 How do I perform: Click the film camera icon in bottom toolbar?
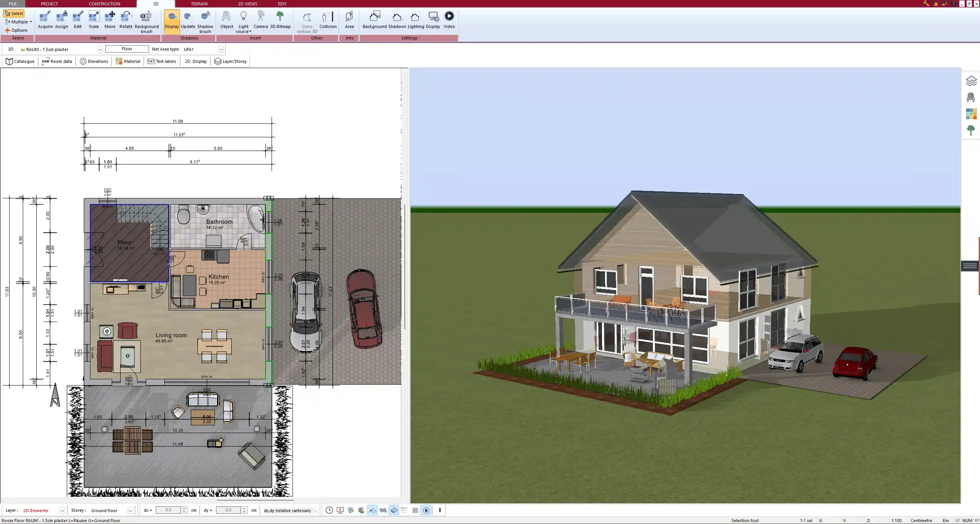[x=350, y=510]
